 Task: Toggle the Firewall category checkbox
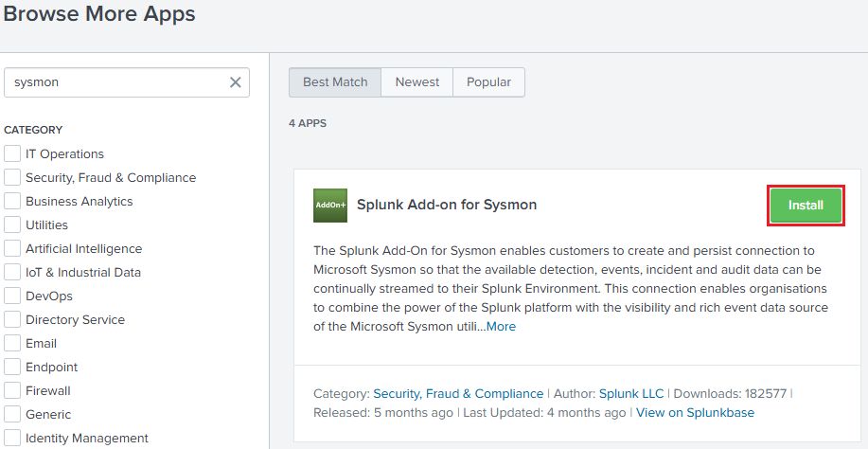12,390
